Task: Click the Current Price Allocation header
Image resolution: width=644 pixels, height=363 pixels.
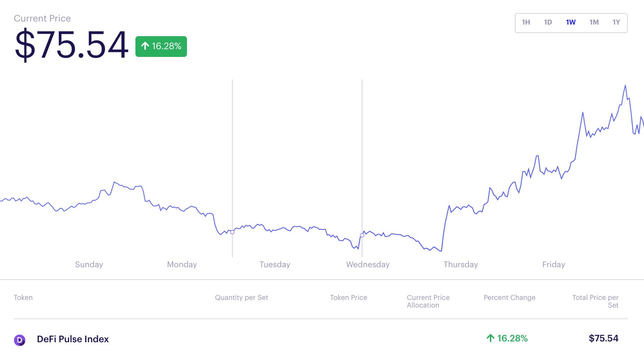Action: point(428,301)
